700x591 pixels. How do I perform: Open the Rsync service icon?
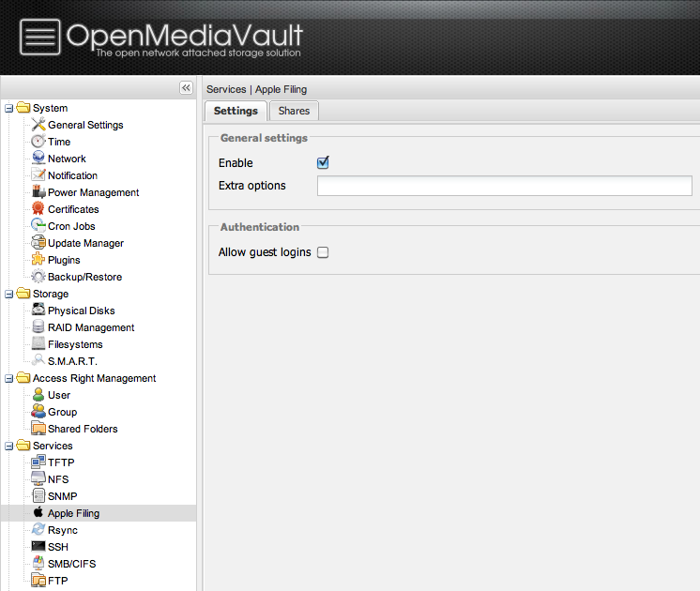(38, 530)
